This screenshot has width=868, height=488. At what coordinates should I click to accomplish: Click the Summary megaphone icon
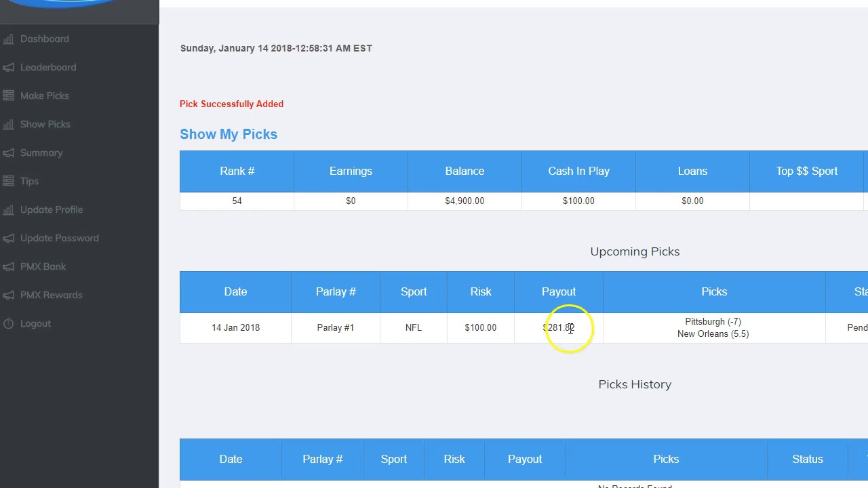tap(8, 153)
